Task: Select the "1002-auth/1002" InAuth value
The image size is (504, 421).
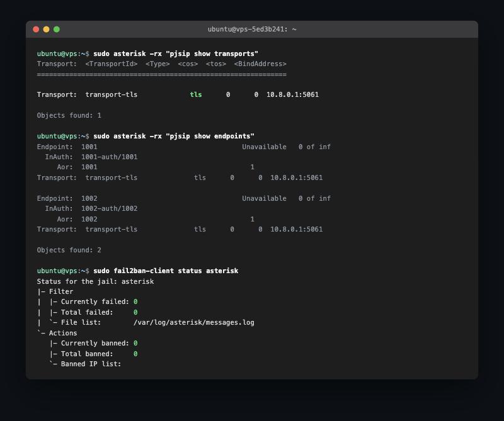Action: (109, 208)
